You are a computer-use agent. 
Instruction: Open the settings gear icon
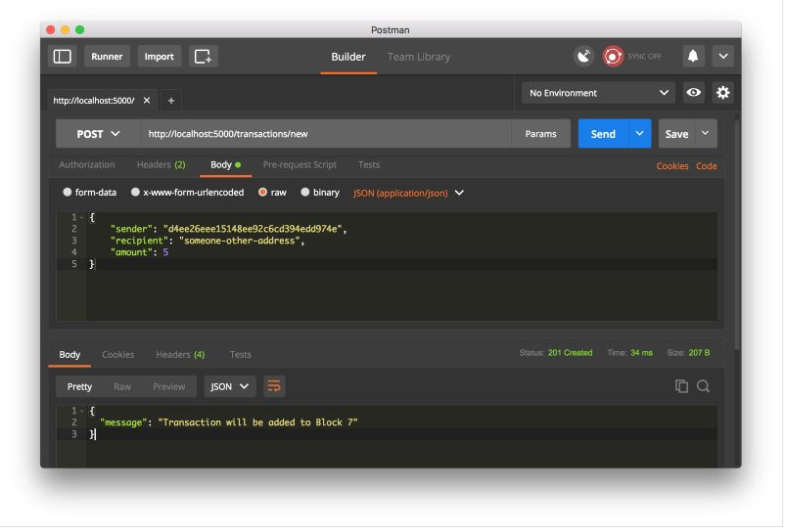[722, 93]
